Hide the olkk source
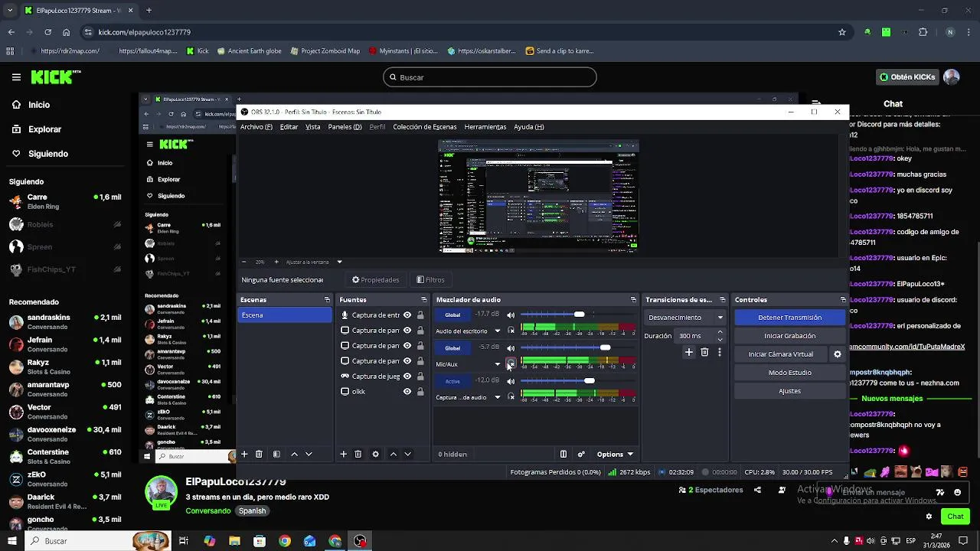Viewport: 980px width, 551px height. pyautogui.click(x=407, y=391)
